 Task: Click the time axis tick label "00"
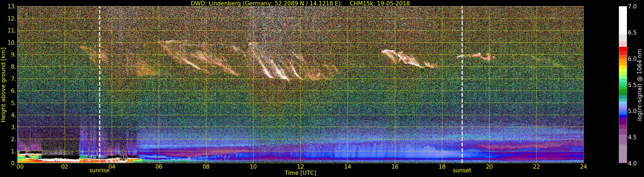pyautogui.click(x=20, y=167)
